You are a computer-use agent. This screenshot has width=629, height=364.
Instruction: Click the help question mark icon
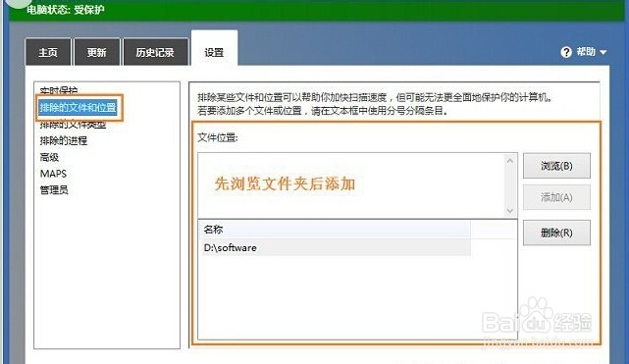[566, 52]
